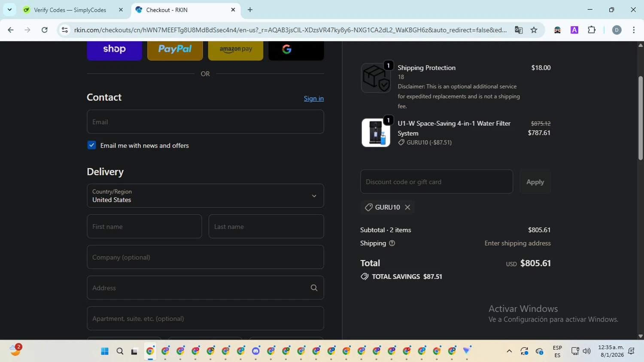Image resolution: width=644 pixels, height=362 pixels.
Task: Go forward to the next page
Action: pyautogui.click(x=27, y=30)
